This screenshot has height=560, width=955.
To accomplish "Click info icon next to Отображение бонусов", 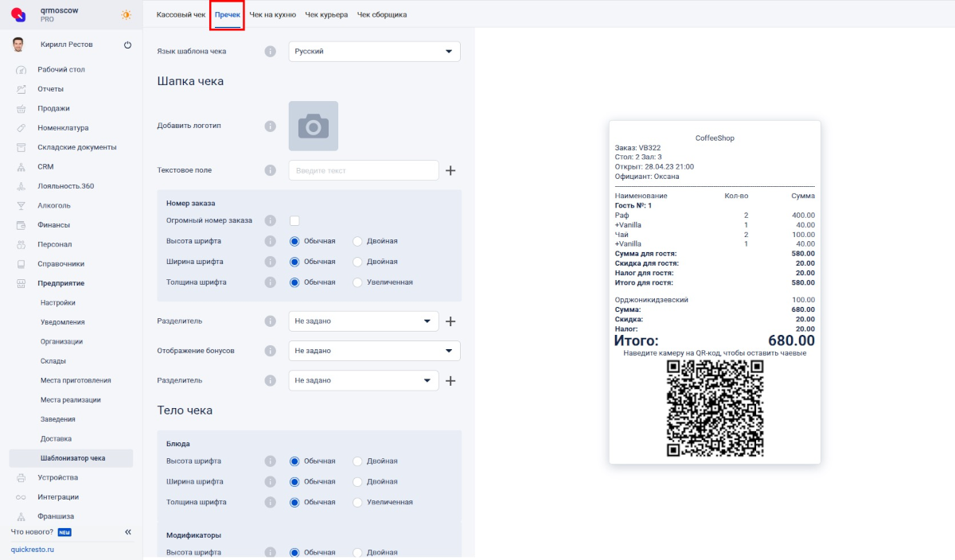I will [270, 350].
